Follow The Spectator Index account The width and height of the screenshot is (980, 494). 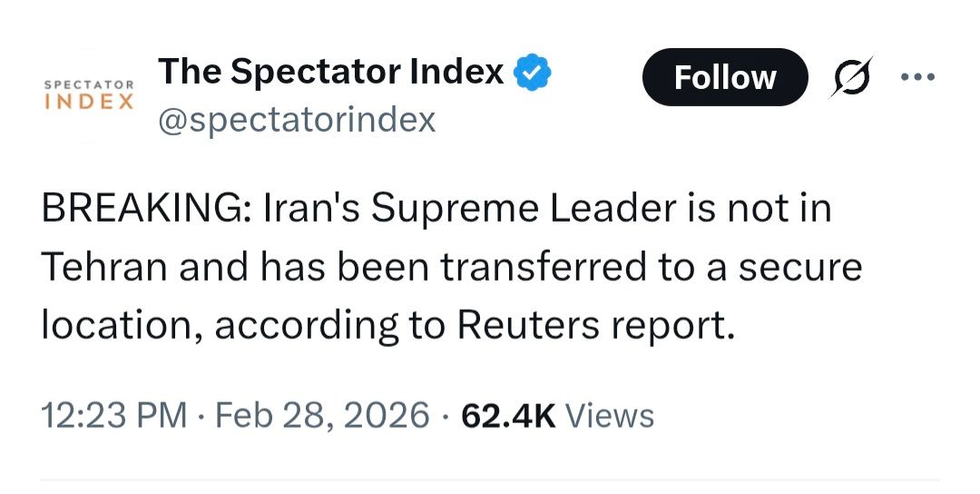coord(724,77)
